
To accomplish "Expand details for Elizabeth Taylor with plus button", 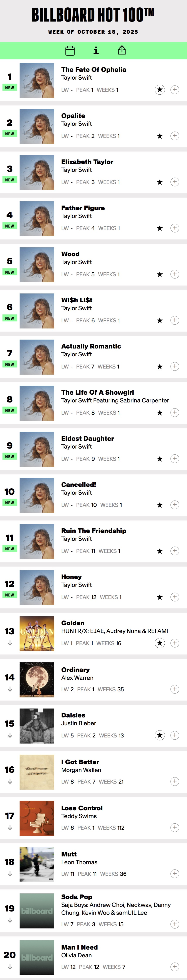I will coord(174,182).
